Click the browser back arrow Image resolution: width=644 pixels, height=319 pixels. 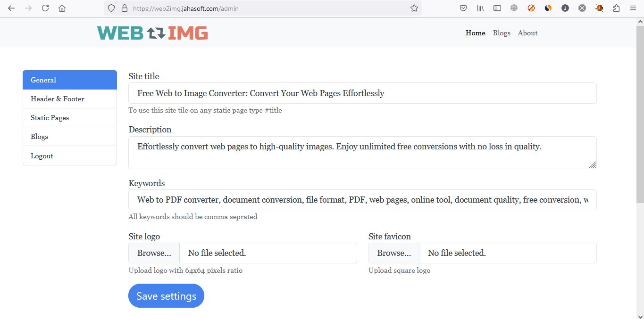pos(11,8)
